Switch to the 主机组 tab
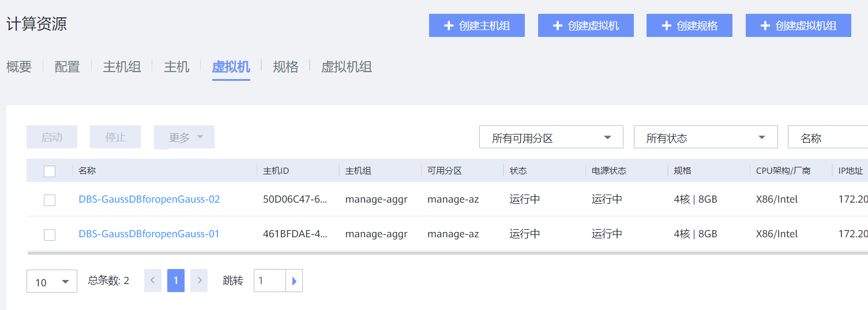The width and height of the screenshot is (868, 310). click(x=122, y=67)
